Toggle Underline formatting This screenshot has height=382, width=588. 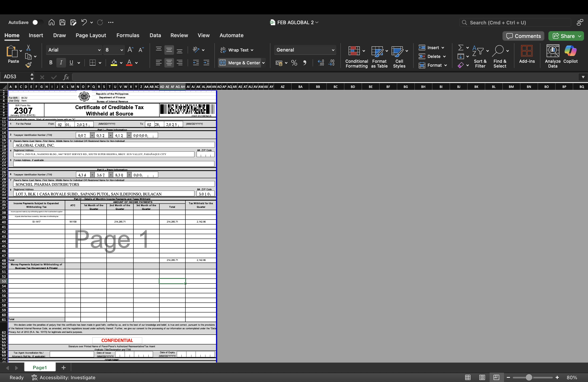coord(71,63)
